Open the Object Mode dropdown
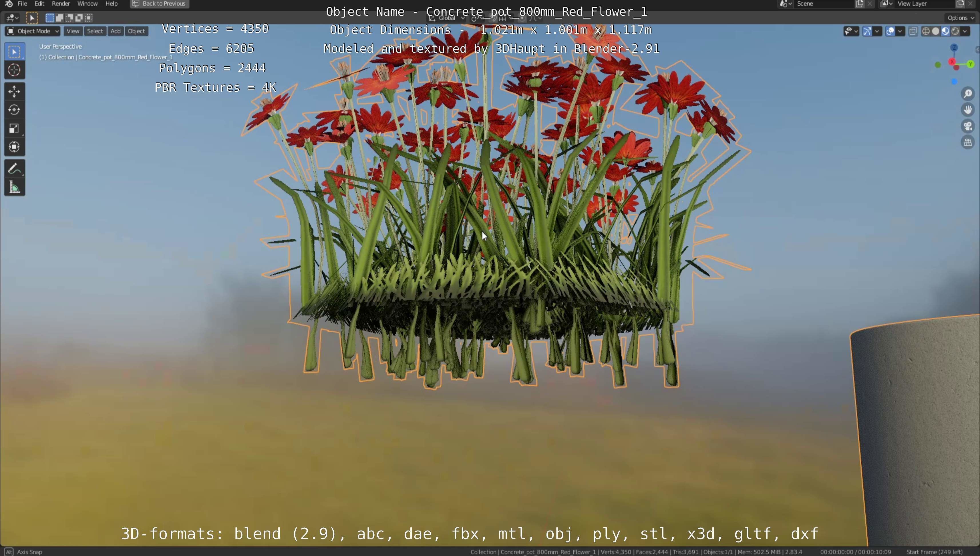Viewport: 980px width, 556px height. click(x=33, y=31)
